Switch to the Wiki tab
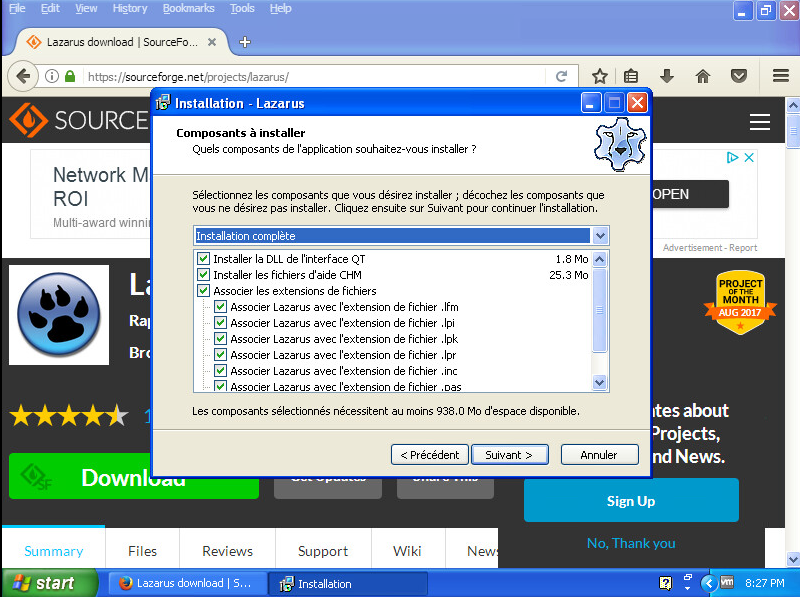800x597 pixels. coord(407,551)
